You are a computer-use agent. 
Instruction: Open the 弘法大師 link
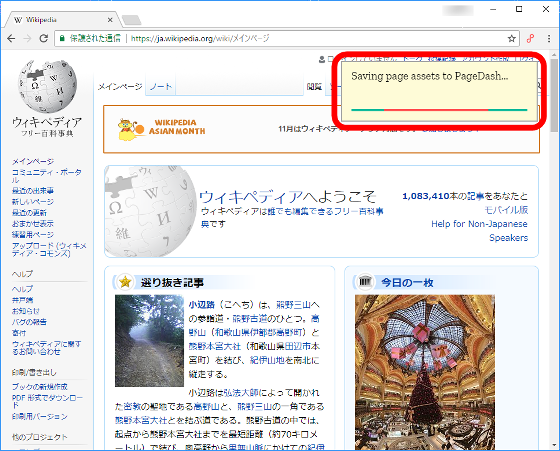[241, 393]
